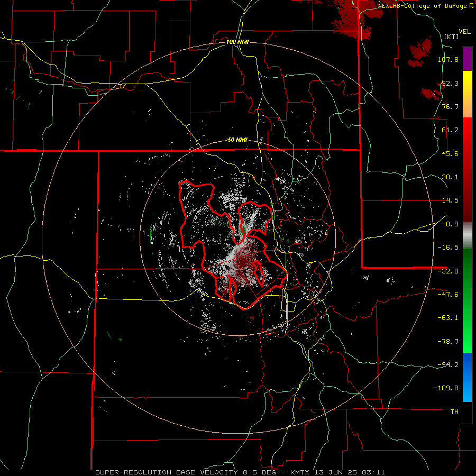
Task: Click the 107.8 velocity scale value
Action: point(448,59)
